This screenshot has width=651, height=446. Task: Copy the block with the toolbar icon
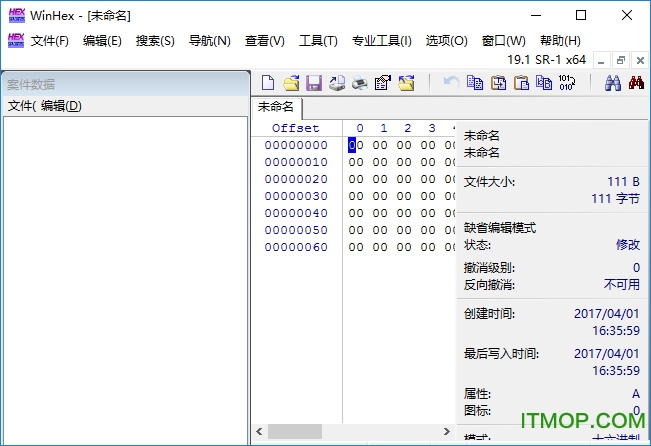475,83
